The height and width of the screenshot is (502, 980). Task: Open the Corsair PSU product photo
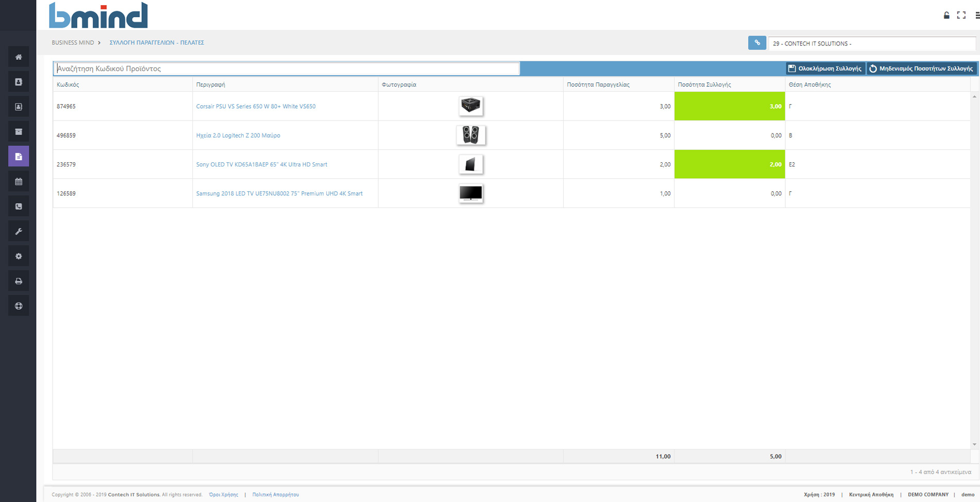pyautogui.click(x=470, y=106)
